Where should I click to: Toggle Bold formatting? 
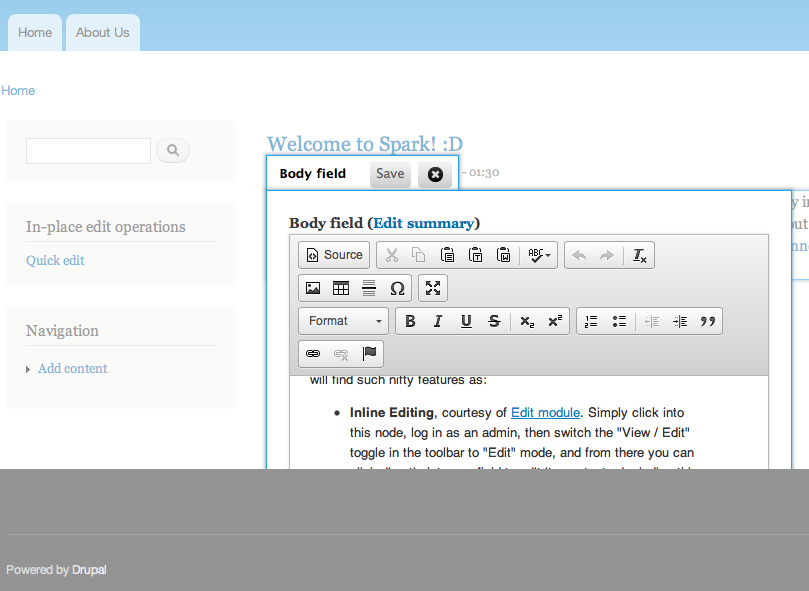[x=410, y=321]
